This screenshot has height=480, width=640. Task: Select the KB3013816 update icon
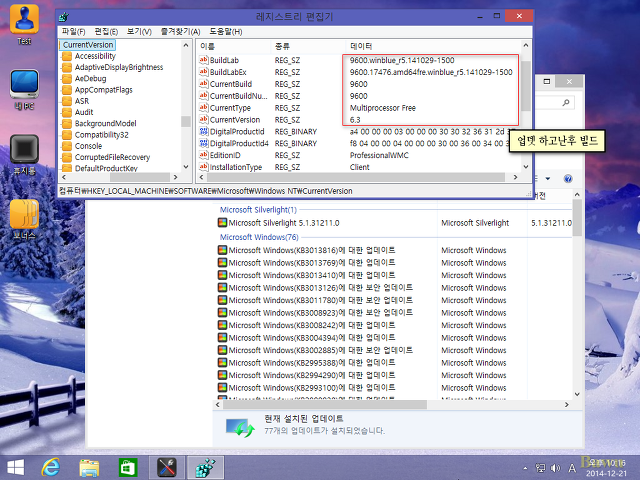click(x=222, y=250)
